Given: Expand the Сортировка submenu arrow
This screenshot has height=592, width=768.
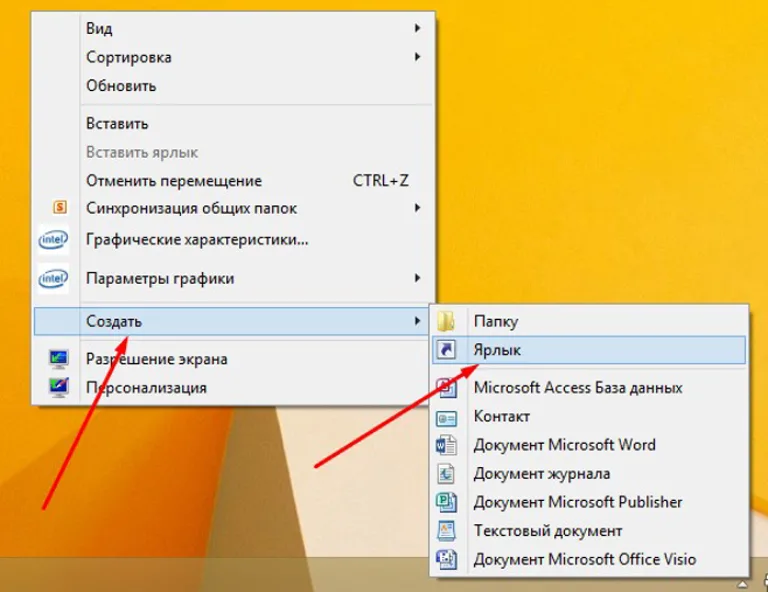Looking at the screenshot, I should [x=417, y=57].
